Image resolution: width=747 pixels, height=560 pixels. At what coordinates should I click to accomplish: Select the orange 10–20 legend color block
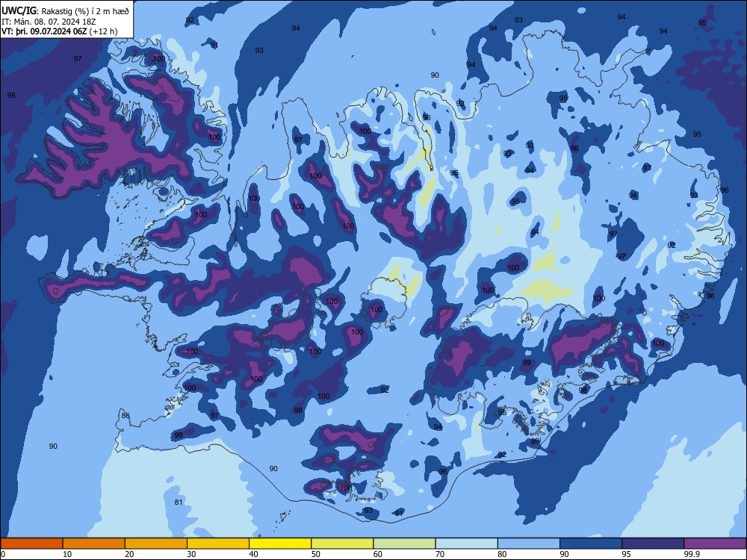pyautogui.click(x=94, y=544)
